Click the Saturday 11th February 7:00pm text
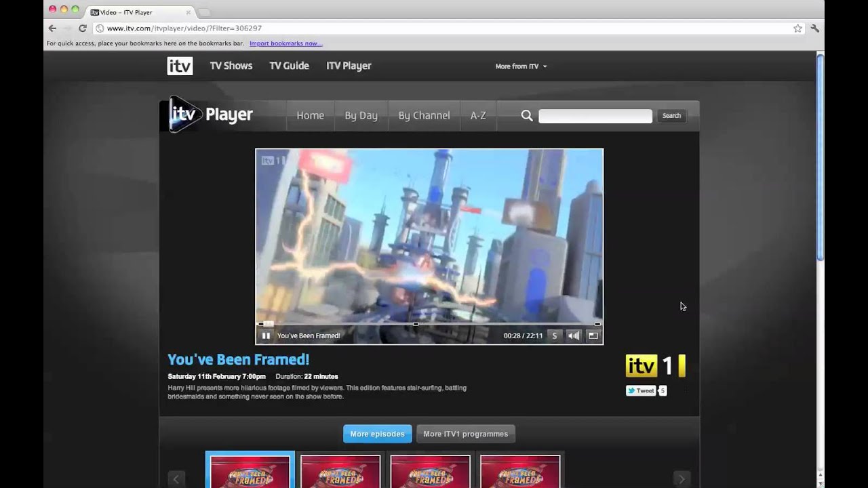 pos(216,376)
